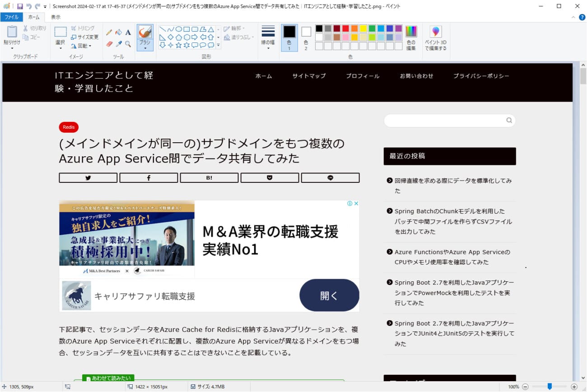Select Color 1 foreground slot
587x392 pixels.
click(289, 37)
